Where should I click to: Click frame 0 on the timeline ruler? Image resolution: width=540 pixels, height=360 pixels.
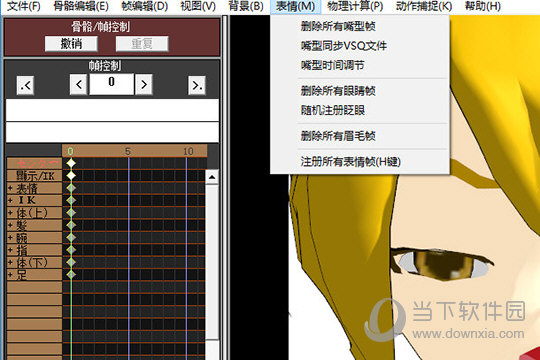click(70, 151)
